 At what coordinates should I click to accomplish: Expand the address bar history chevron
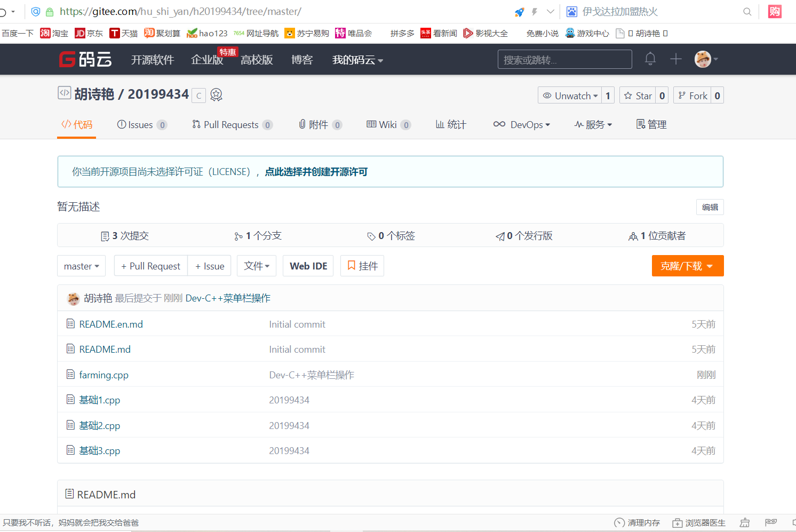[550, 12]
